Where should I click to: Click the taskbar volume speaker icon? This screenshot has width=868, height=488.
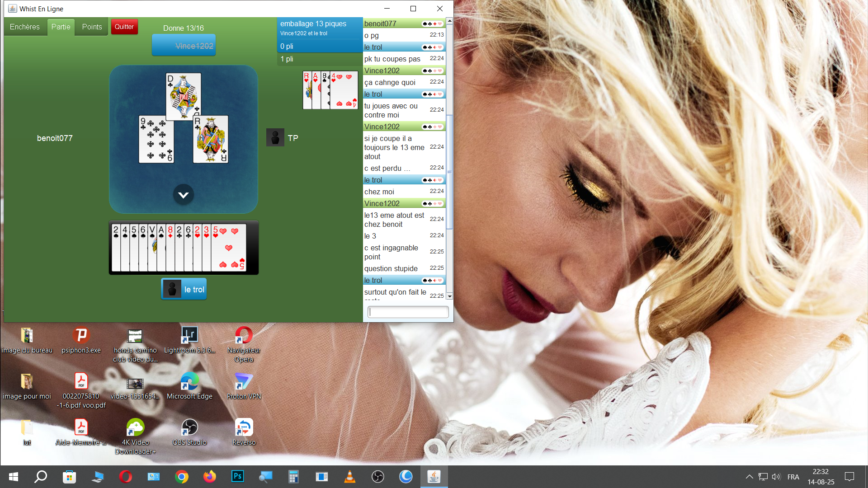776,477
